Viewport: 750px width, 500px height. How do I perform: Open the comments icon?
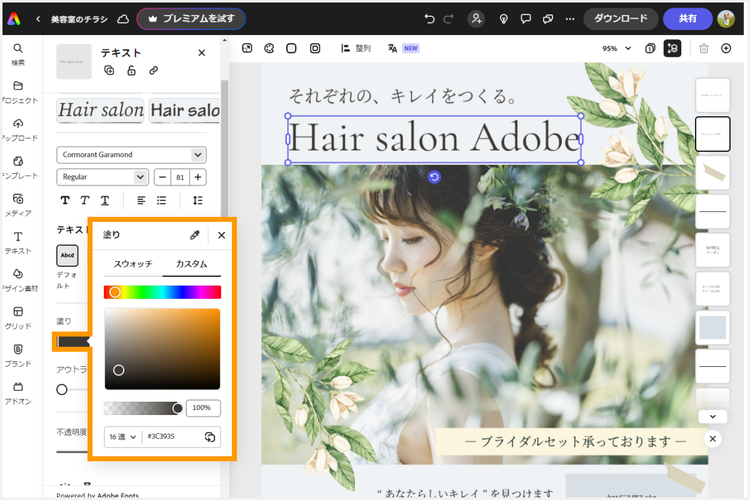coord(526,19)
